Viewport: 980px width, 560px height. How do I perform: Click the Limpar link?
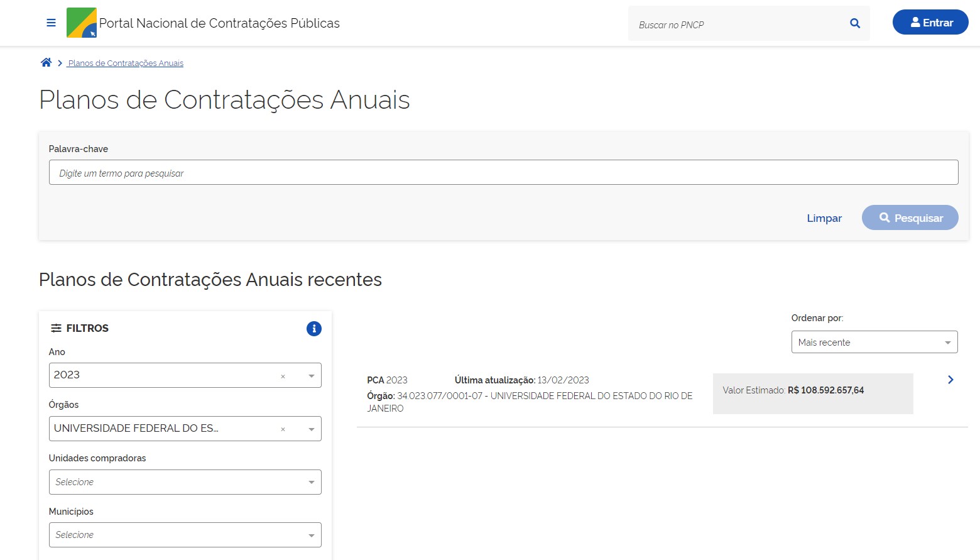coord(824,218)
